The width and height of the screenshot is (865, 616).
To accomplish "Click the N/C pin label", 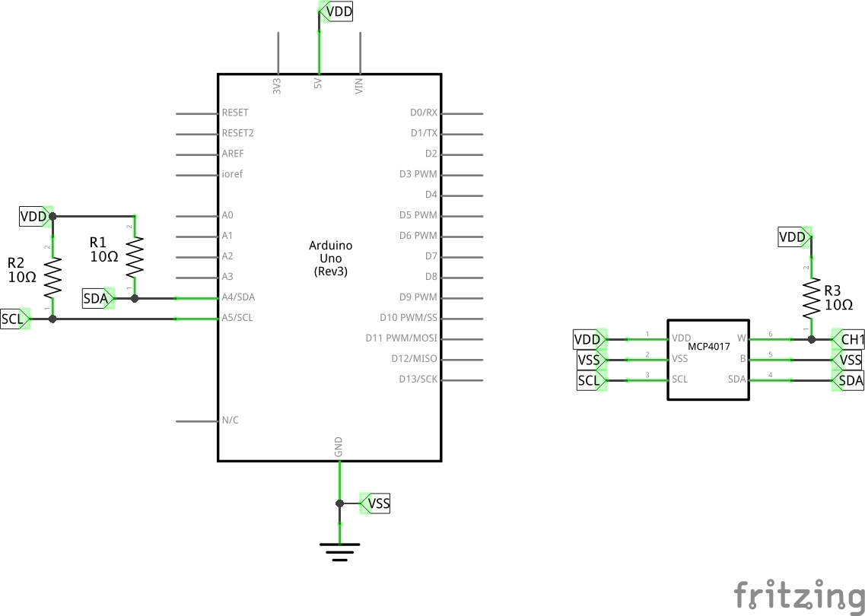I will 230,421.
